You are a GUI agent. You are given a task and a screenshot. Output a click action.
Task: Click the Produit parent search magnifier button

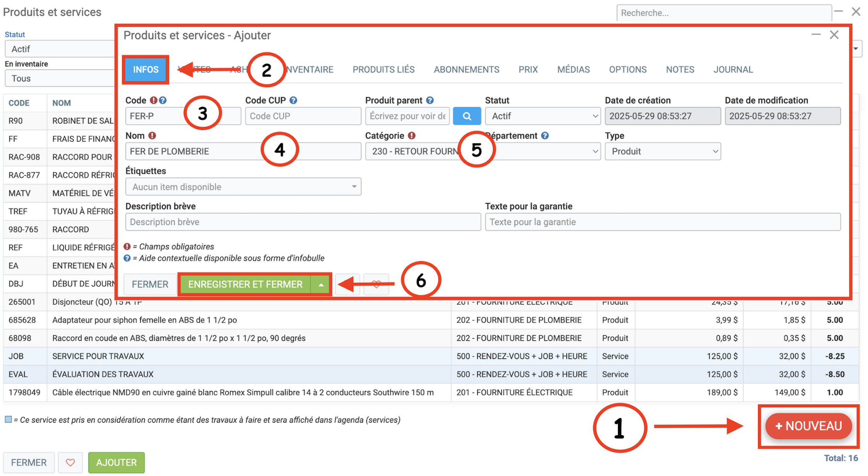tap(466, 116)
